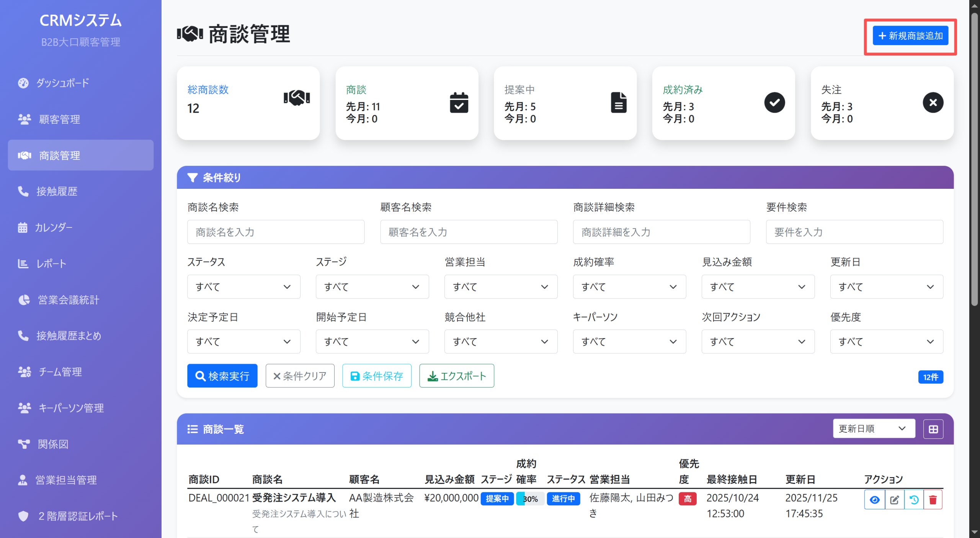This screenshot has width=980, height=538.
Task: Open 営業会議統計 pie chart icon
Action: coord(23,300)
